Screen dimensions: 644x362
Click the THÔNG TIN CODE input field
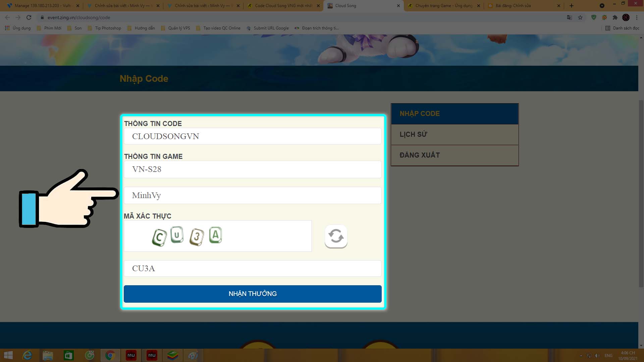click(x=252, y=136)
